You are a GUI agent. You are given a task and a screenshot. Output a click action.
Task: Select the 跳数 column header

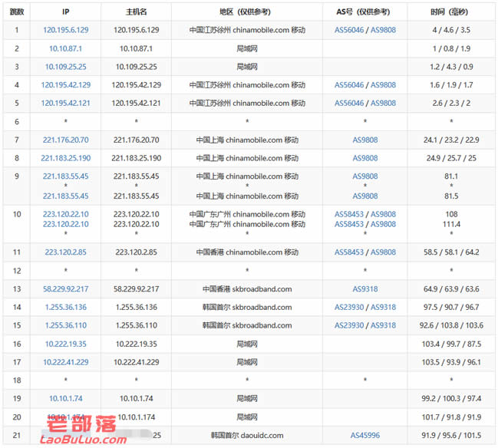tap(17, 12)
